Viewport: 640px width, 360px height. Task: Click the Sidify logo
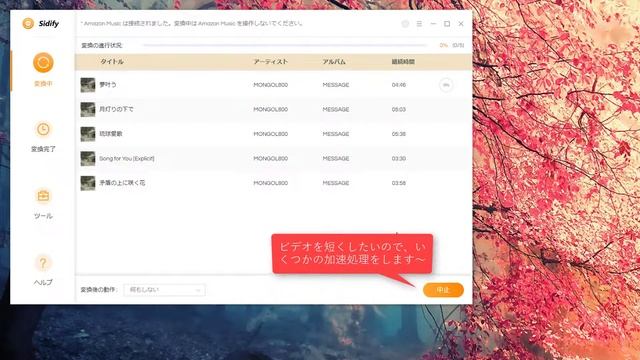tap(40, 23)
